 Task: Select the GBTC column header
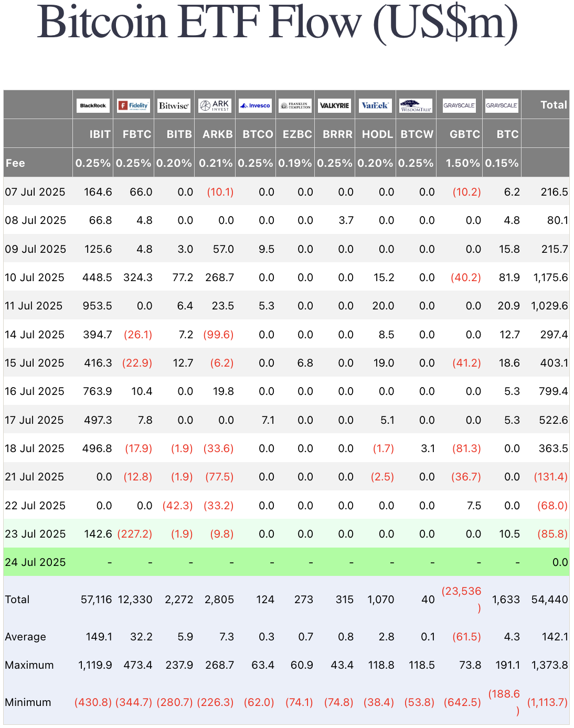click(x=465, y=134)
